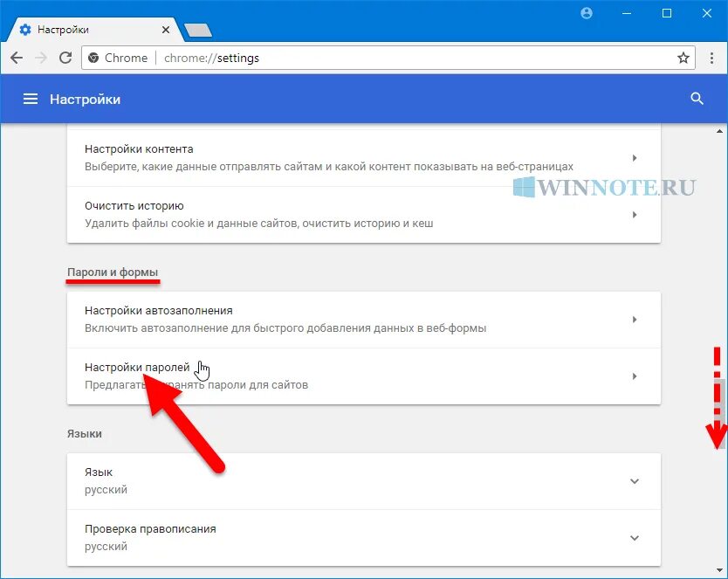Go back to the previous page
Viewport: 728px width, 579px height.
[x=17, y=58]
